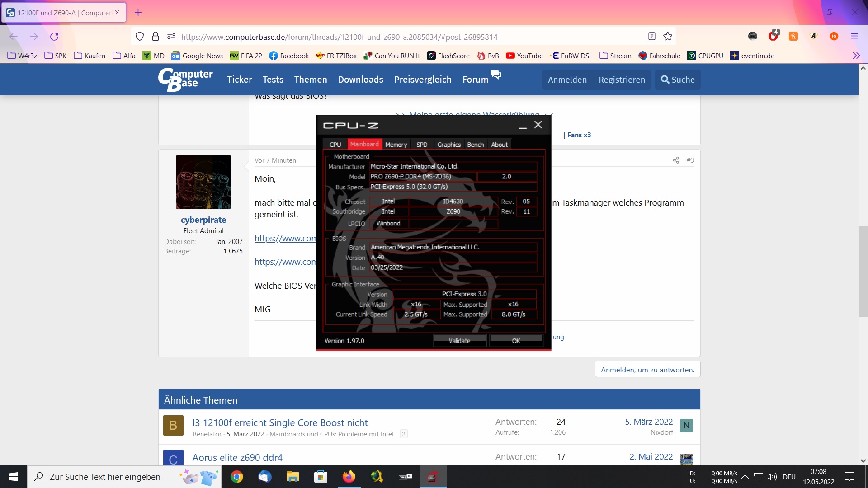Screen dimensions: 868x488
Task: Click the Windows taskbar search field
Action: (105, 477)
